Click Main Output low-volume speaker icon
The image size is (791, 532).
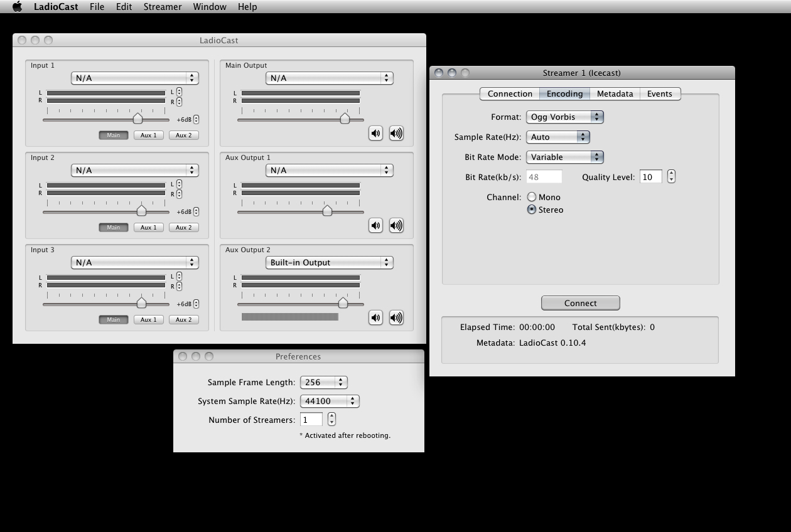[375, 133]
